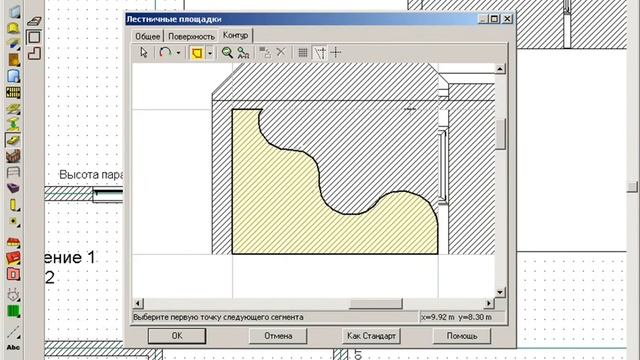
Task: Confirm the dialog with OK button
Action: pyautogui.click(x=177, y=336)
